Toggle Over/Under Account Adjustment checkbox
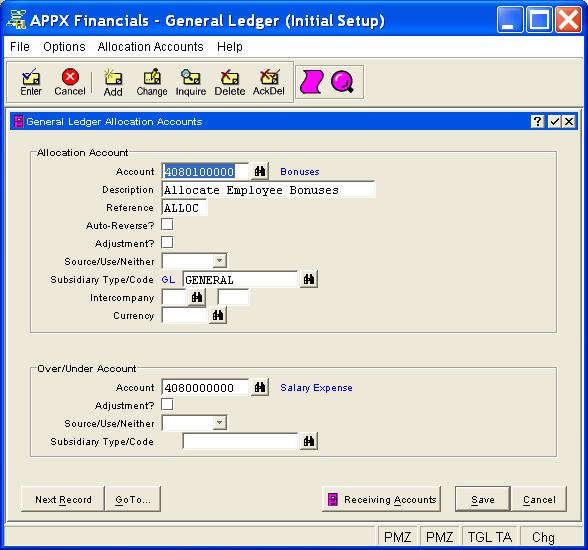Viewport: 588px width, 550px height. [167, 405]
